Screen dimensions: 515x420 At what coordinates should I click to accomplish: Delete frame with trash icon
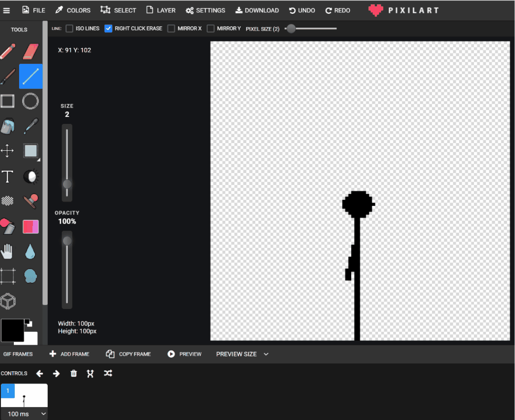pos(74,373)
